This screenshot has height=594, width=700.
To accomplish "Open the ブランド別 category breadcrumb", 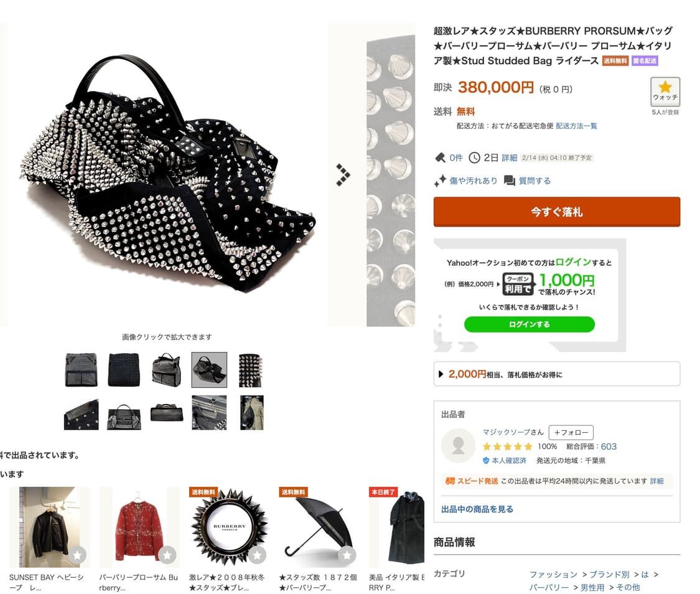I will (609, 574).
